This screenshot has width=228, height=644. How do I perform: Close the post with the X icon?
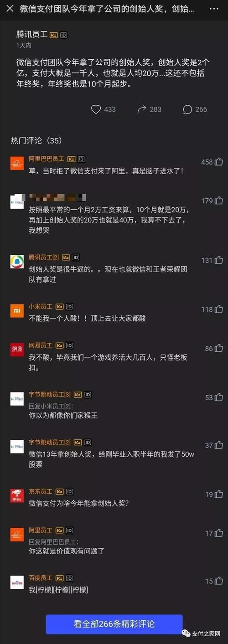[10, 9]
